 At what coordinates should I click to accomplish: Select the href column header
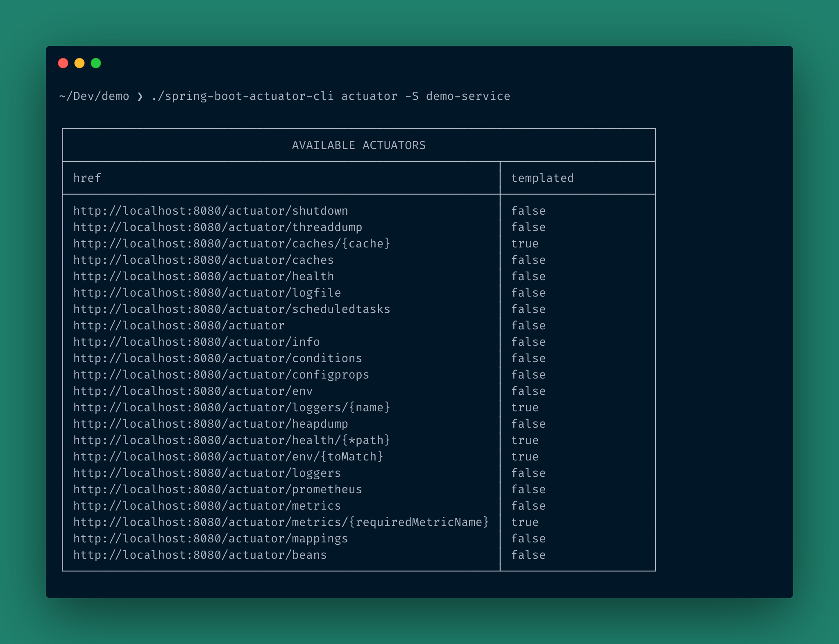(87, 178)
